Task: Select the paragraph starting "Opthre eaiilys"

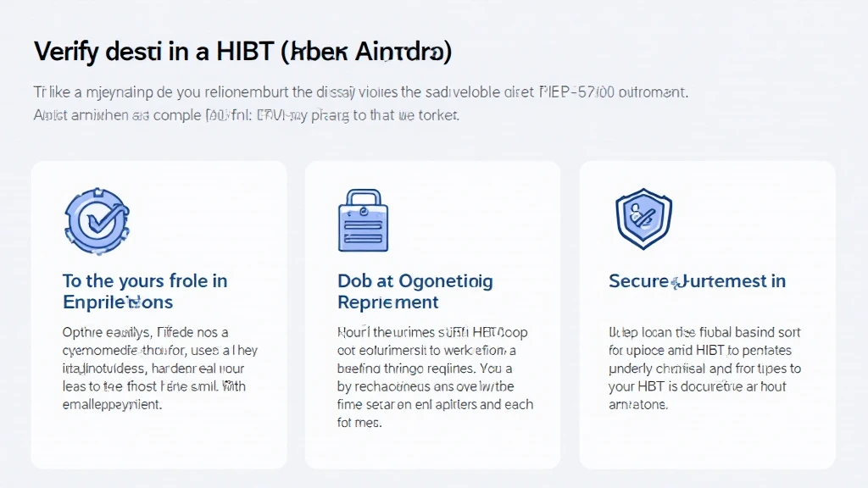Action: pos(160,368)
